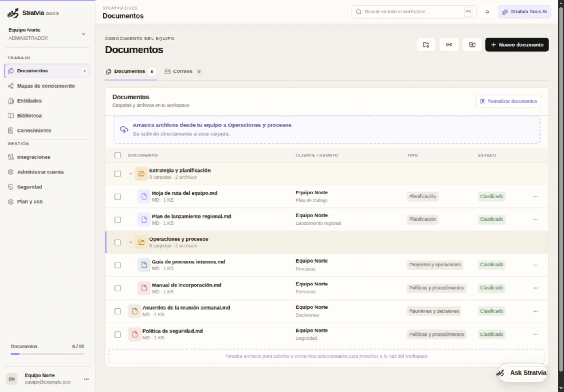Select checkbox for Política de seguridad.md
564x392 pixels.
pyautogui.click(x=118, y=335)
